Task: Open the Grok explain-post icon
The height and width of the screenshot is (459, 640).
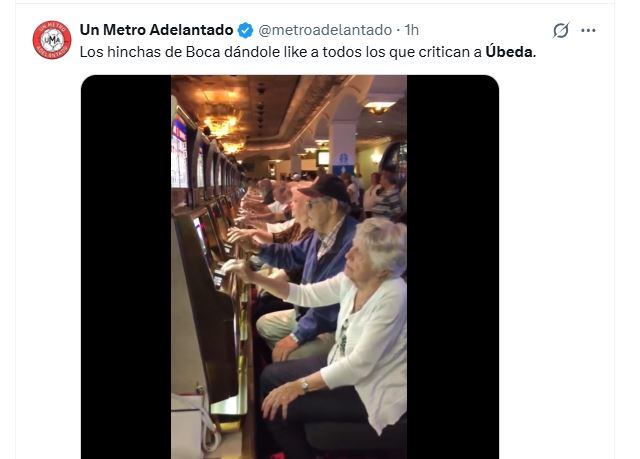Action: point(561,30)
